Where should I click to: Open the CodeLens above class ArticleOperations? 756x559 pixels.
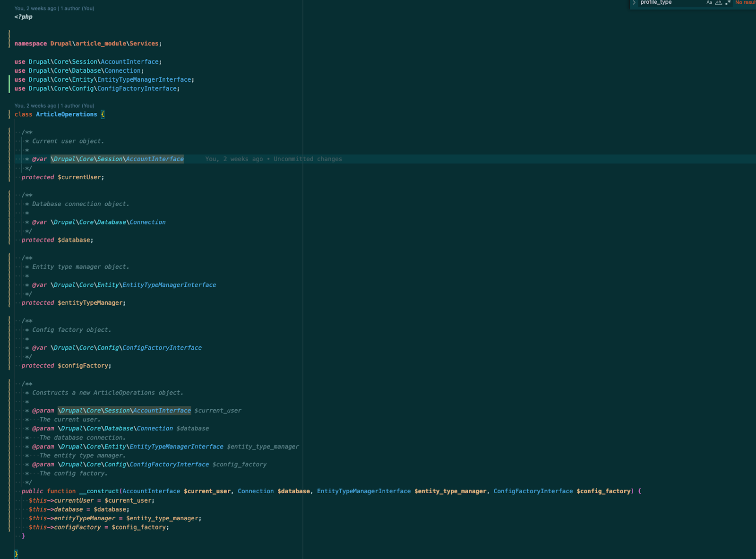click(54, 106)
